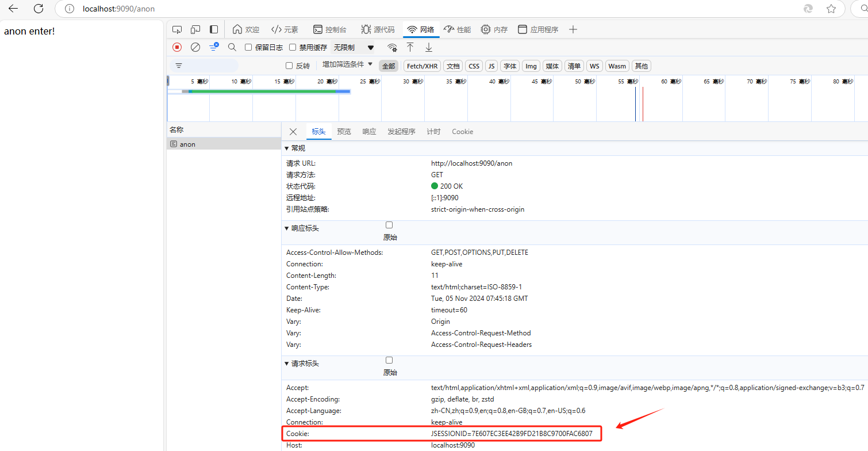Screen dimensions: 868x451
Task: Filter requests by WS
Action: coord(594,66)
